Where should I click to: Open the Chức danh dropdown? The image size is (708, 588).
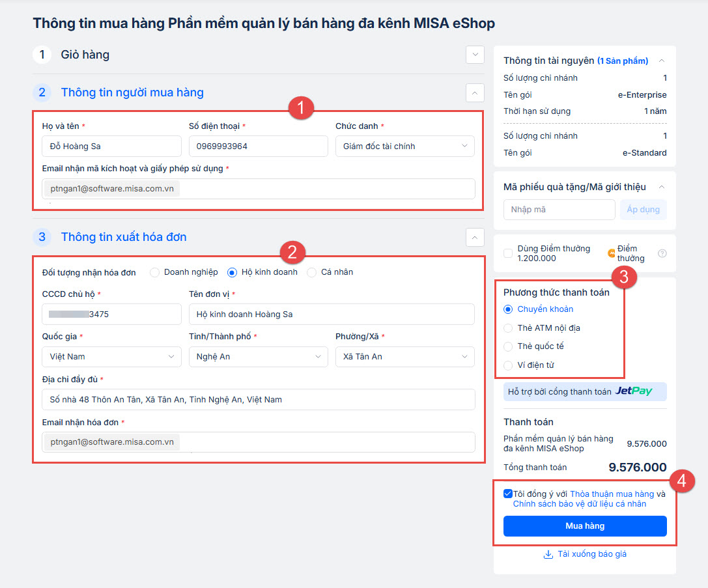404,147
